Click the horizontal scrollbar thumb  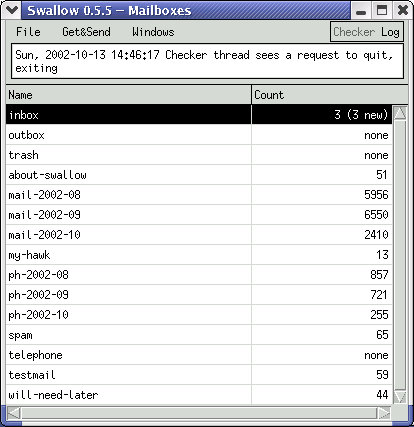coord(199,413)
